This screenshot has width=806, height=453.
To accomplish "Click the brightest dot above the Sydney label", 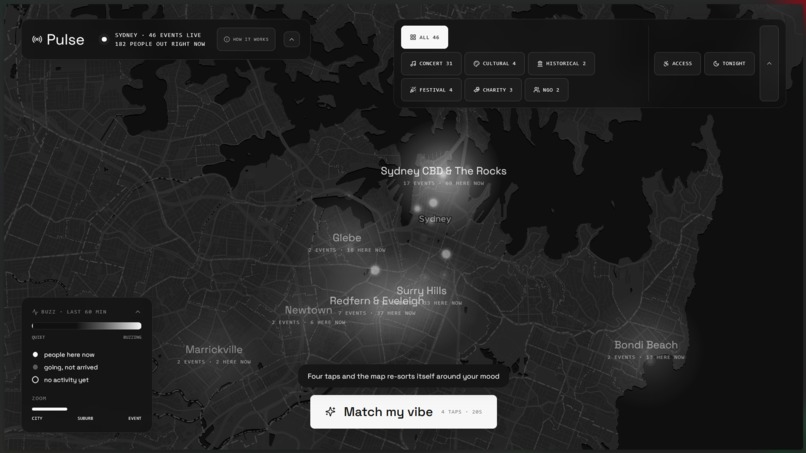I will pyautogui.click(x=433, y=203).
